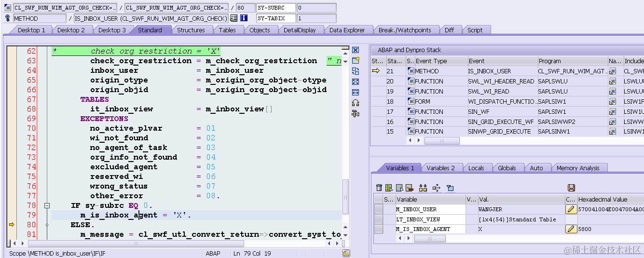Click the blue branching arrows icon
Viewport: 644px width, 258px height.
pos(437,188)
